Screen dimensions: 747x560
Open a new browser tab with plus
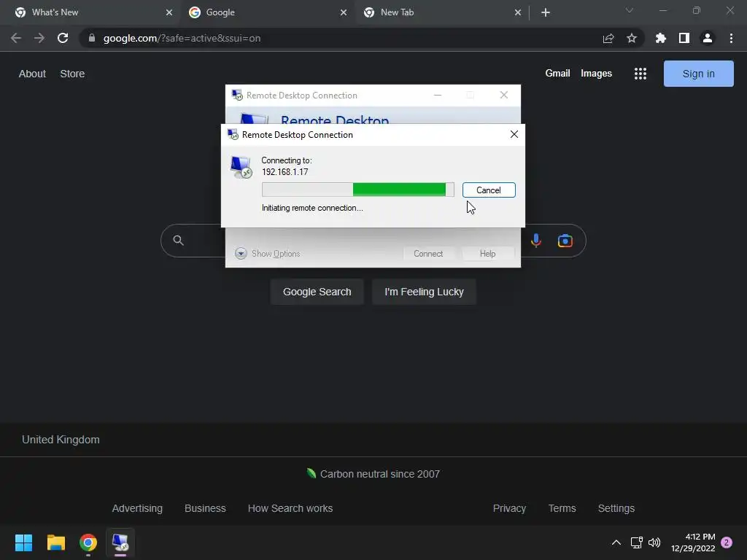[x=546, y=12]
